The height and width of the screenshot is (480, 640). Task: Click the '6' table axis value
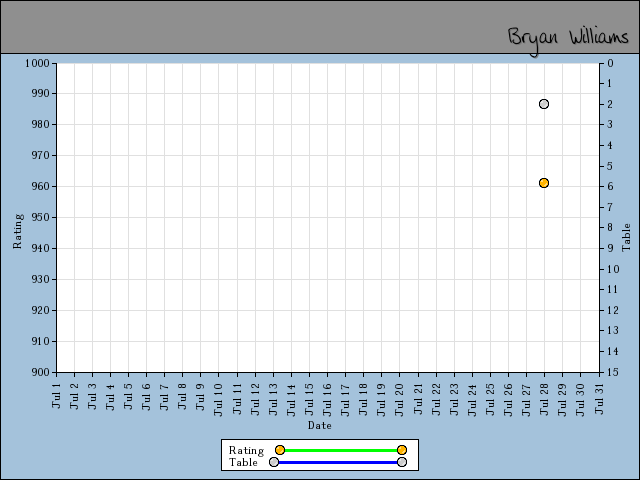pos(610,187)
